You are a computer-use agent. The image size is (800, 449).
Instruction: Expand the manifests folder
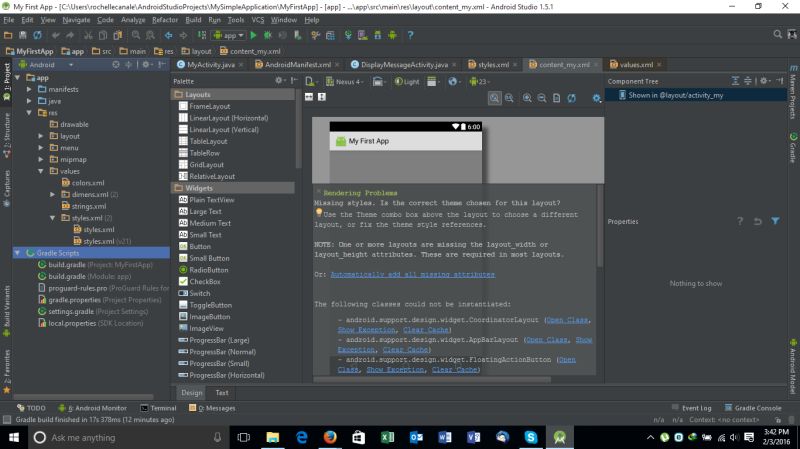[29, 89]
